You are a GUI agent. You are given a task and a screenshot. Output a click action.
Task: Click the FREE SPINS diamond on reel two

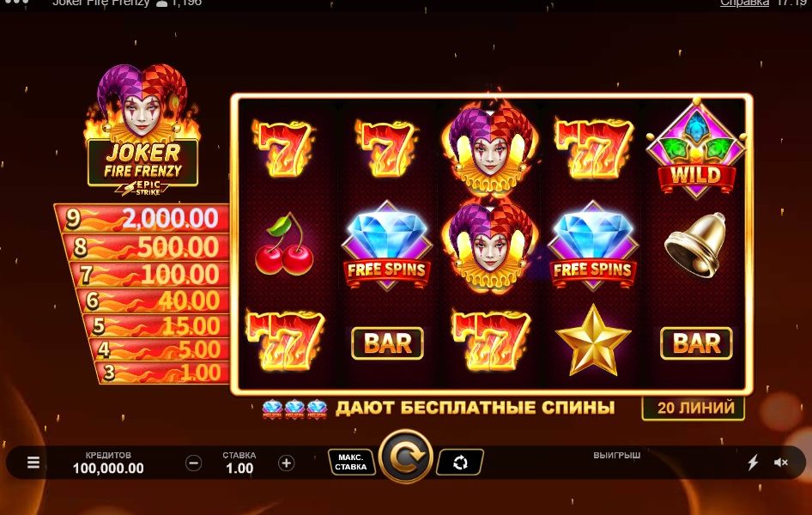pyautogui.click(x=387, y=245)
